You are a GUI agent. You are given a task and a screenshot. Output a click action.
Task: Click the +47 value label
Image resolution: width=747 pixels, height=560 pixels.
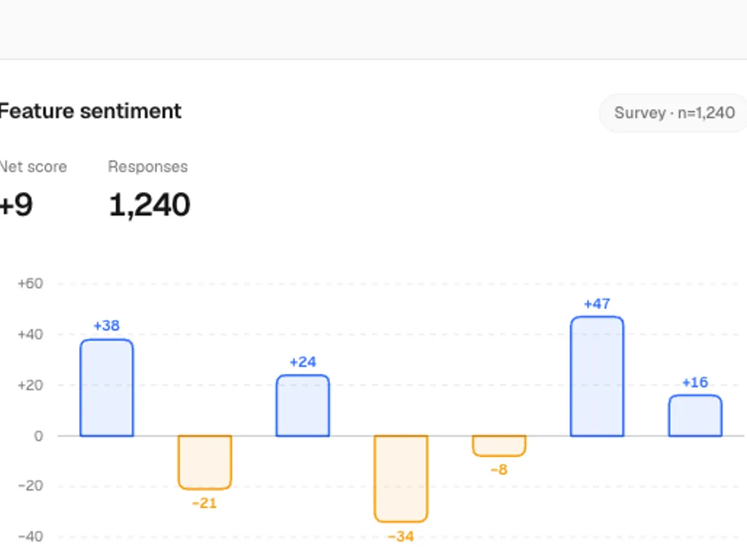[x=597, y=304]
